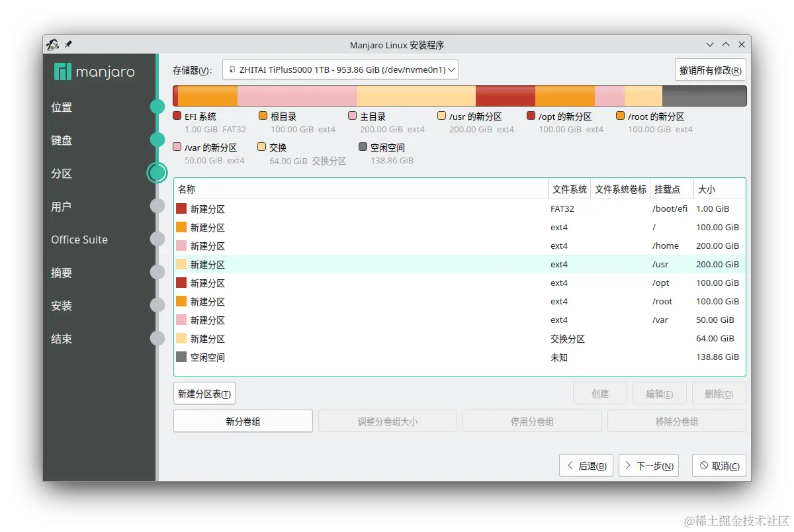Screen dimensions: 794x532
Task: Select the 用户 step in the sidebar
Action: coord(60,206)
